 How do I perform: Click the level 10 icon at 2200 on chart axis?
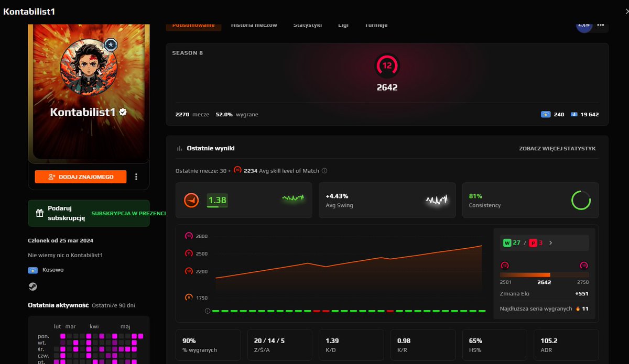189,271
